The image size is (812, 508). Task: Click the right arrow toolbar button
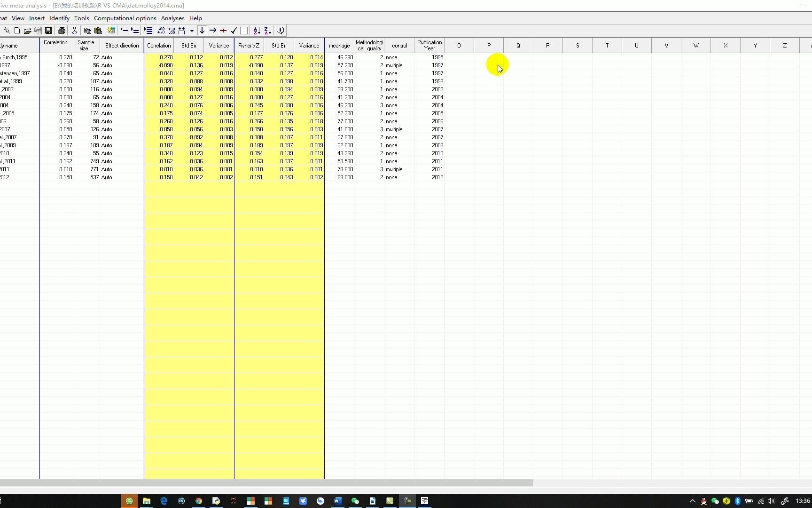coord(213,31)
